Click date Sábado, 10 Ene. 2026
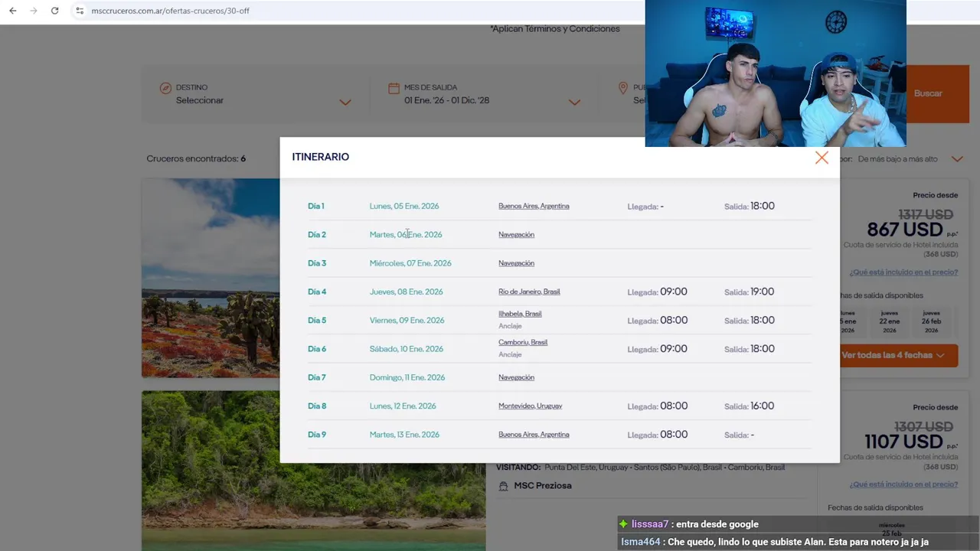 pyautogui.click(x=407, y=349)
